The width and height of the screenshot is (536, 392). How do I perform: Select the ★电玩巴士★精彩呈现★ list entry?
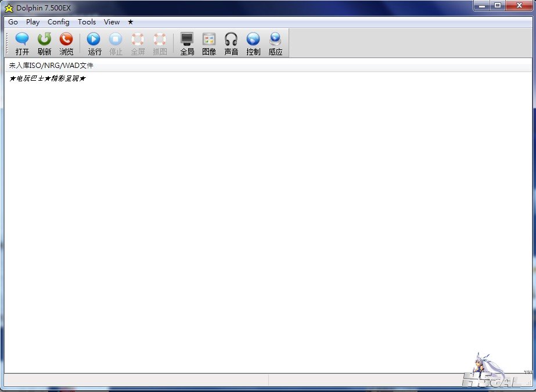(48, 78)
